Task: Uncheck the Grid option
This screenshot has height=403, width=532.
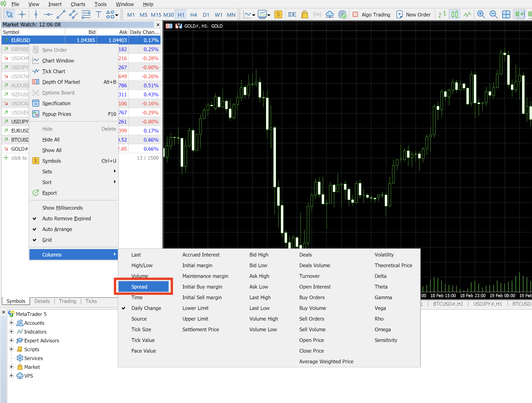Action: pos(47,240)
